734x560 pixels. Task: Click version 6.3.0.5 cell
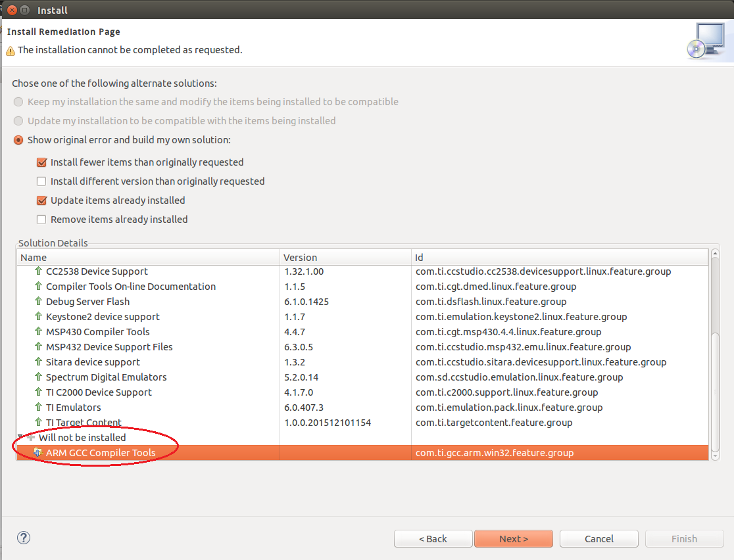(299, 346)
